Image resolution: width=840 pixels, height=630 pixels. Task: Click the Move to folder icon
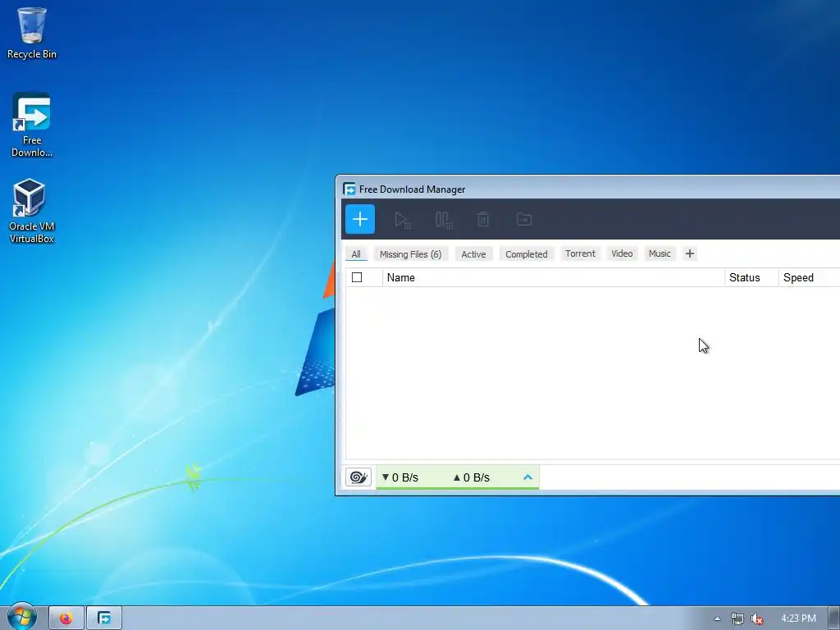tap(524, 219)
